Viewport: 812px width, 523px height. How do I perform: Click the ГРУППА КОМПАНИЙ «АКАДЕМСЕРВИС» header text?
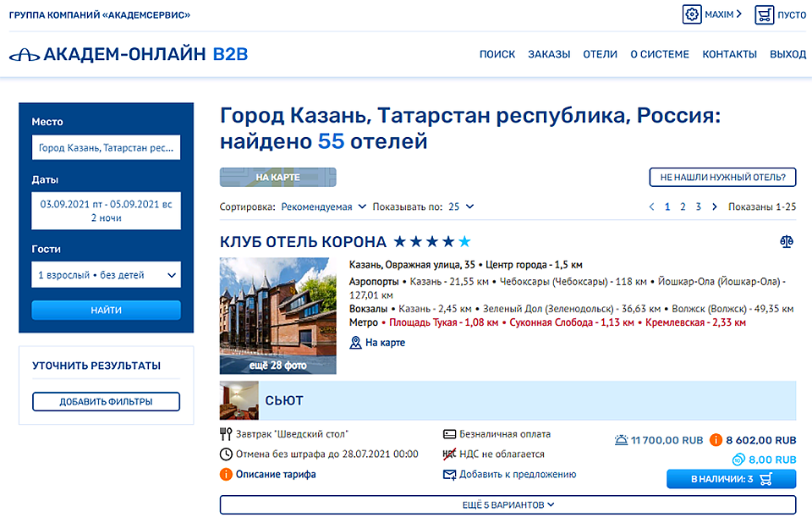[x=100, y=15]
